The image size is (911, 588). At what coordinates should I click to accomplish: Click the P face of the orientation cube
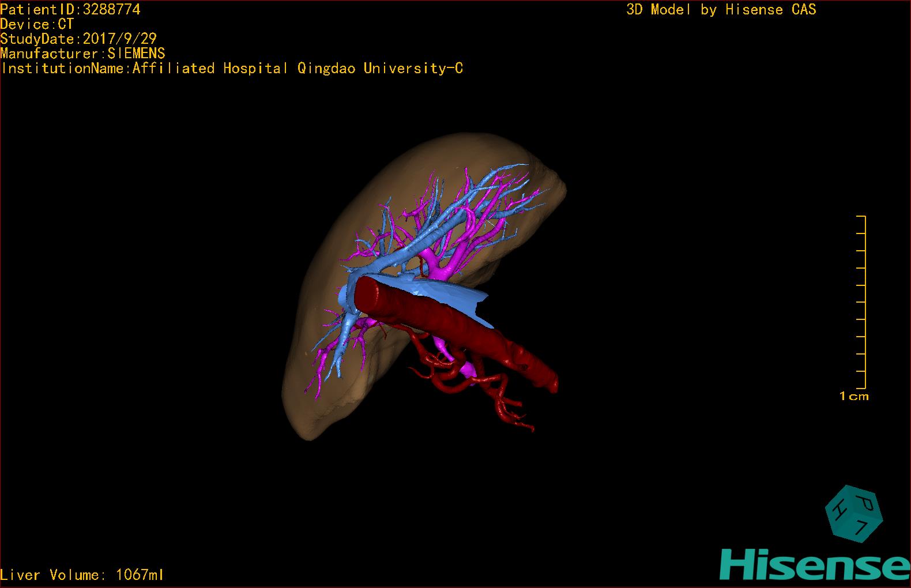click(x=865, y=503)
